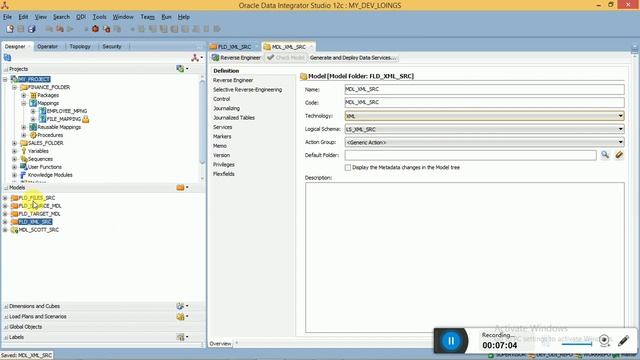The height and width of the screenshot is (360, 640).
Task: Open Load Plans and Scenarios icon menu
Action: (x=182, y=316)
